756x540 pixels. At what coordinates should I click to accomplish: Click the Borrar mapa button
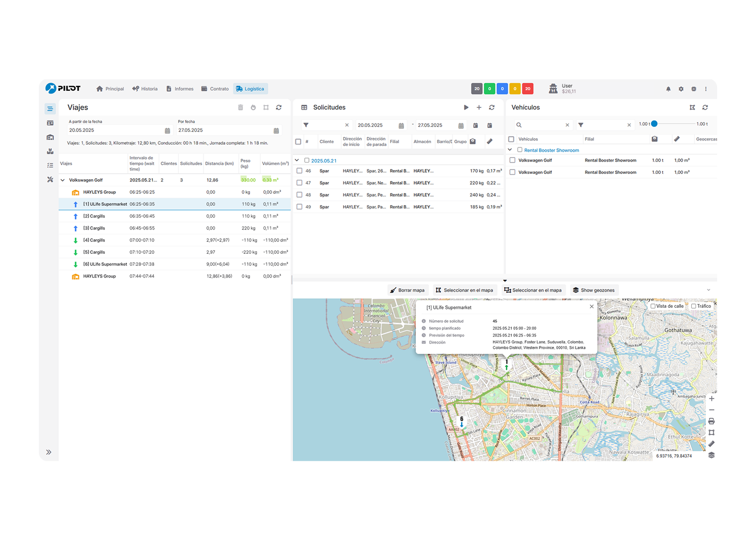(x=408, y=290)
